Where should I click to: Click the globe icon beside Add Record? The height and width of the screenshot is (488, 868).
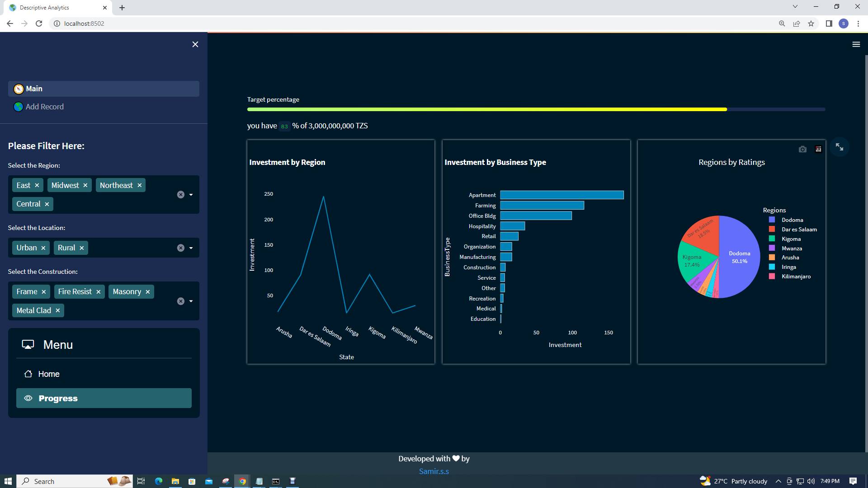click(x=18, y=107)
